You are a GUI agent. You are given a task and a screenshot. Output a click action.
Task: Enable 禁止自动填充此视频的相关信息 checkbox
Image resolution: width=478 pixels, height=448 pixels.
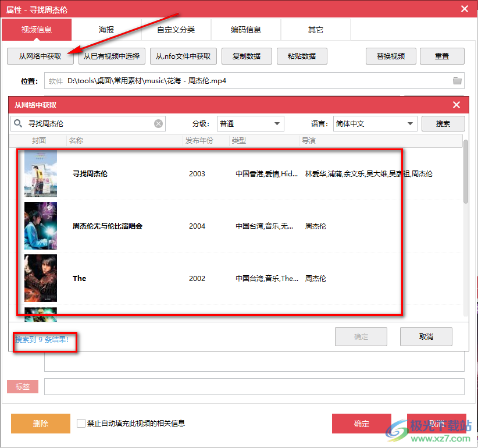(x=81, y=423)
